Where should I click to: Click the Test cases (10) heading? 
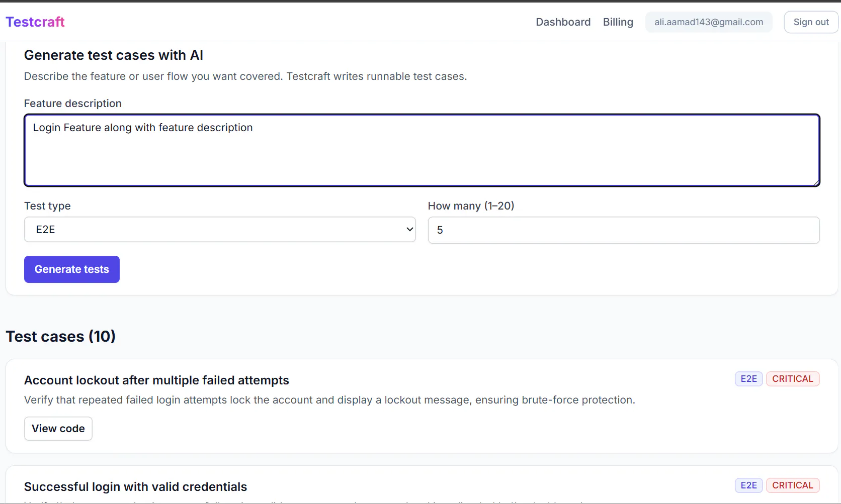(60, 336)
